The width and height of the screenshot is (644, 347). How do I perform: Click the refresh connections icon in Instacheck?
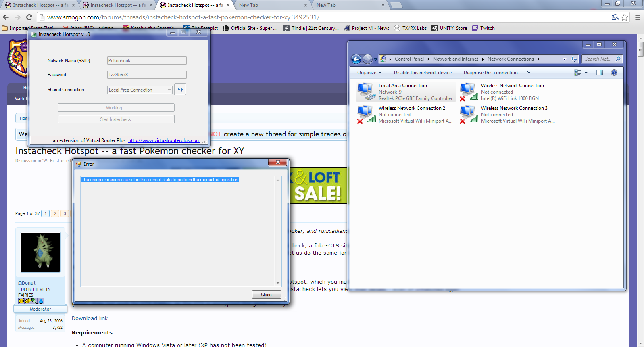click(180, 90)
